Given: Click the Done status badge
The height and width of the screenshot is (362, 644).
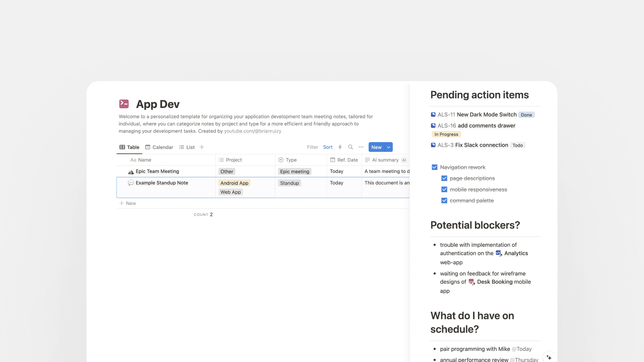Looking at the screenshot, I should point(526,115).
